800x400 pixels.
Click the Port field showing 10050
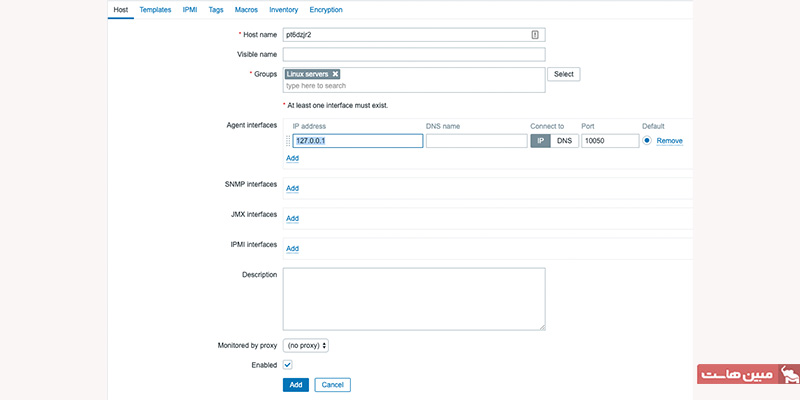(609, 141)
